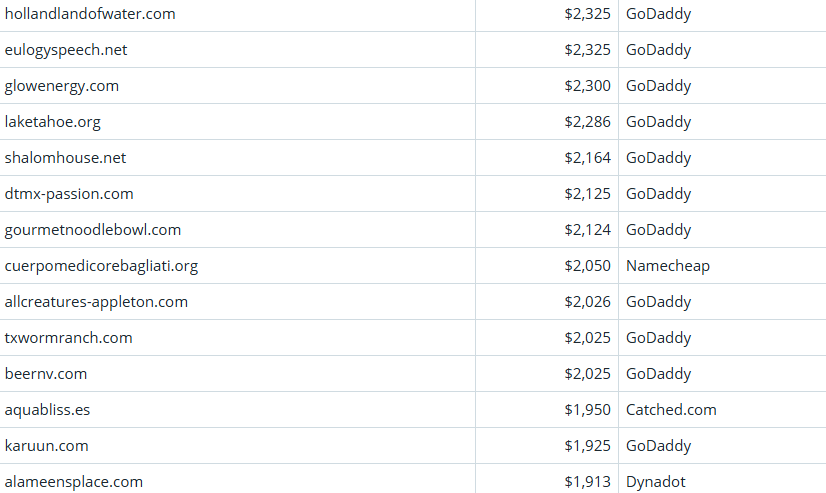The image size is (826, 493).
Task: Open shalomhouse.net domain row
Action: tap(66, 158)
